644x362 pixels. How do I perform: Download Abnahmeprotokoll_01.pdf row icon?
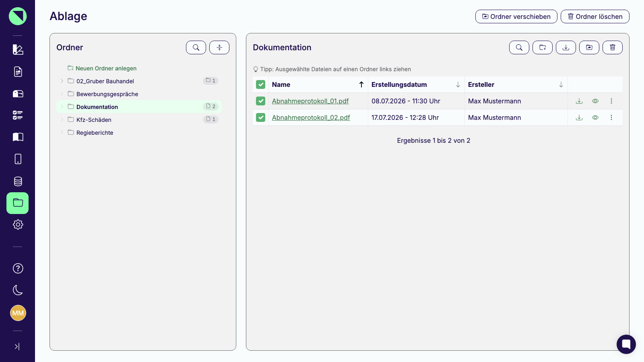[x=579, y=101]
